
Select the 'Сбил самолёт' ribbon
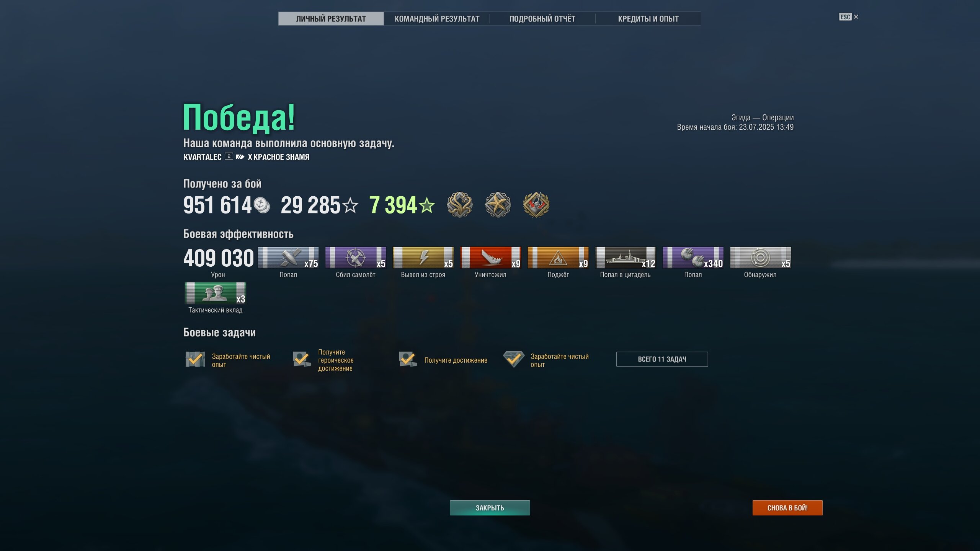click(x=356, y=258)
